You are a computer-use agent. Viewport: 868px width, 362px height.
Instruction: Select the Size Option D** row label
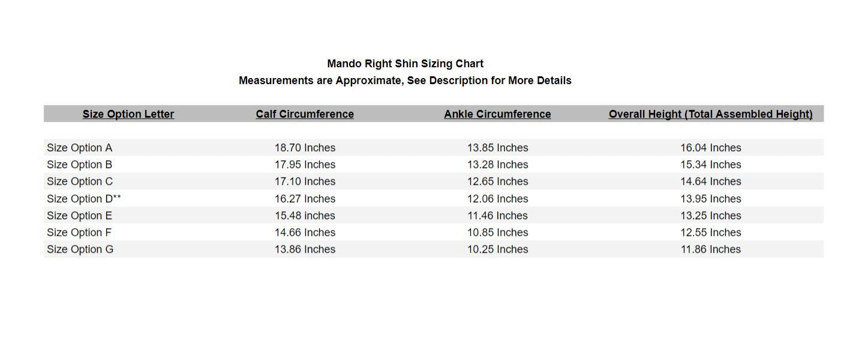tap(84, 199)
